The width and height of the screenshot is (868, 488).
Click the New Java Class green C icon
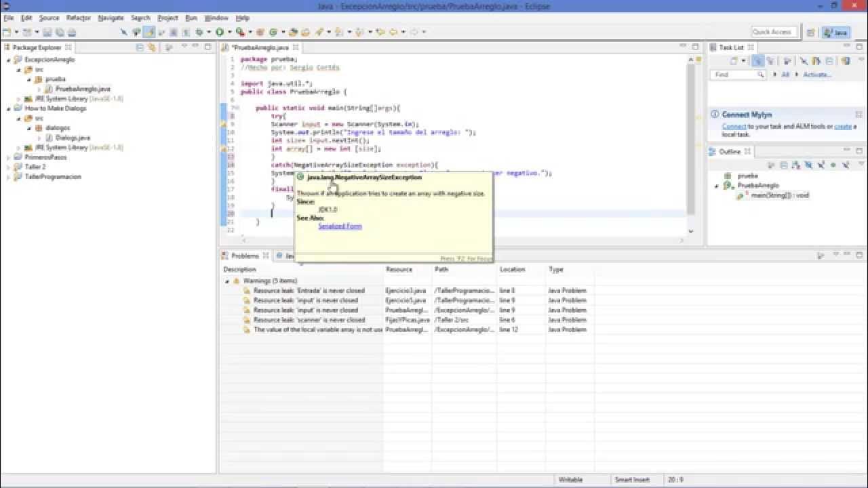[x=273, y=32]
